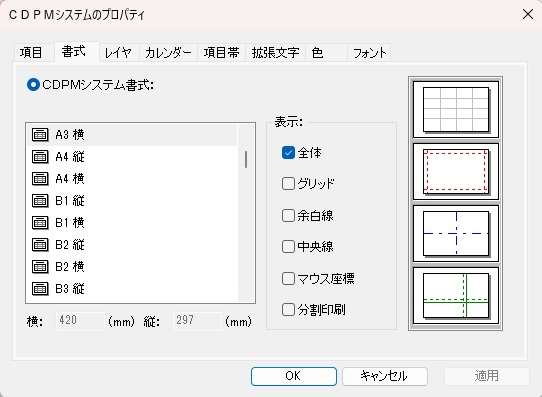Select the B2 縦 list entry

point(132,245)
